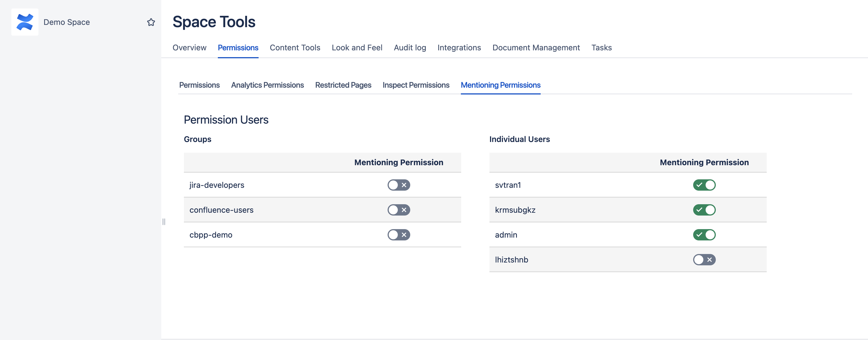Select Document Management tab

click(536, 48)
